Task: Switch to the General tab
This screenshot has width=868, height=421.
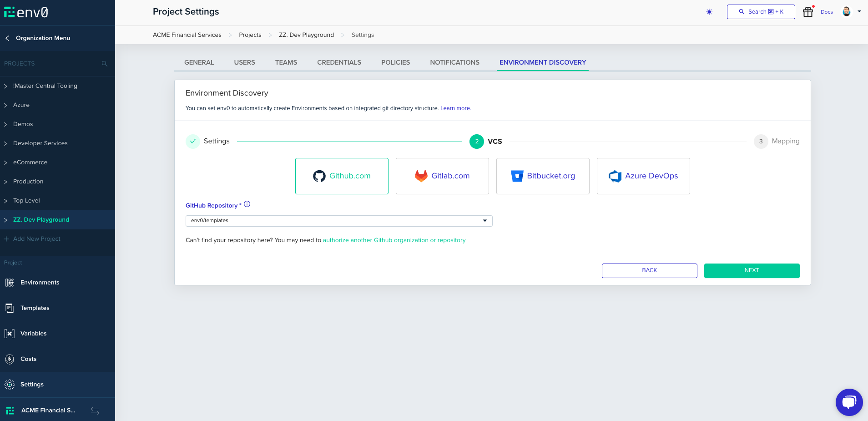Action: [199, 62]
